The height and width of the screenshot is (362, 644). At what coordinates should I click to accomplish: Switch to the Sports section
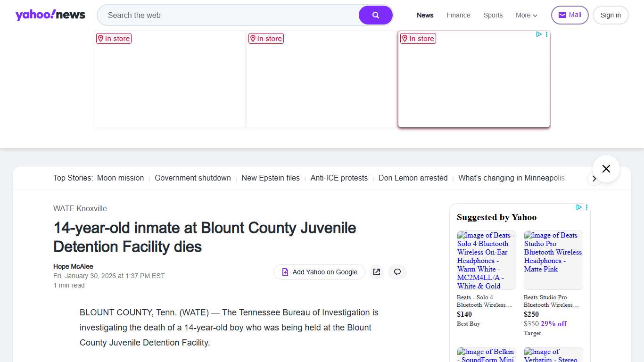493,15
